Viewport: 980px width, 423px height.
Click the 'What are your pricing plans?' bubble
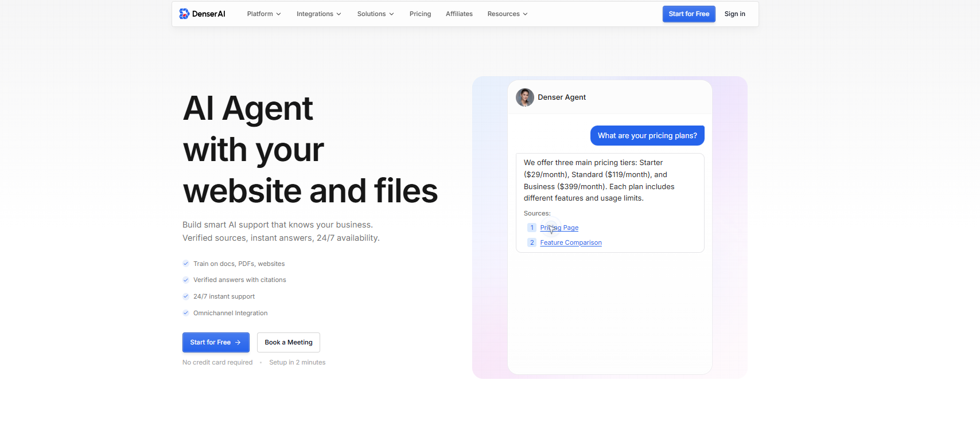(x=647, y=136)
